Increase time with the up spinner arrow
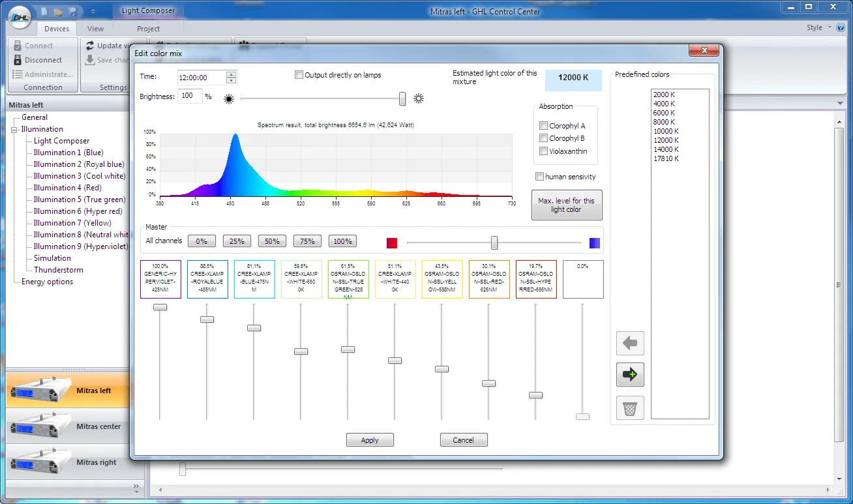Viewport: 853px width, 504px height. click(231, 74)
